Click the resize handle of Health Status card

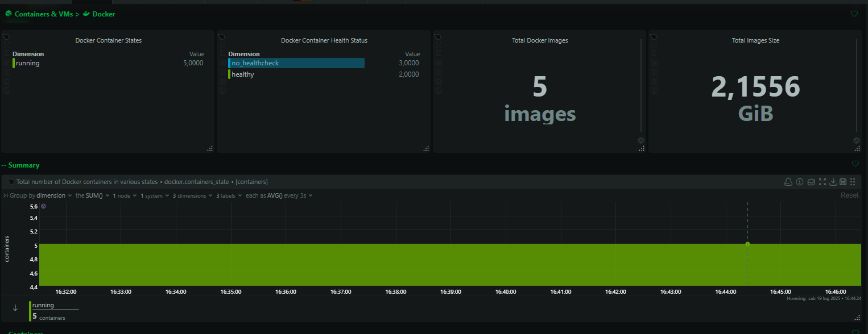[x=426, y=148]
